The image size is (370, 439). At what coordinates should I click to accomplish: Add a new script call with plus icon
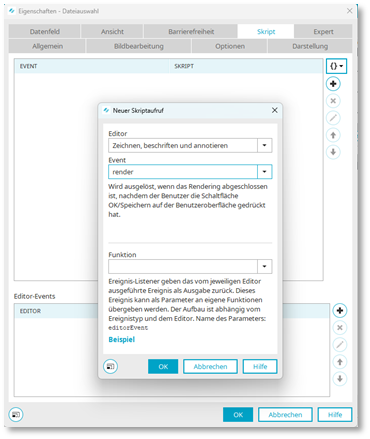tap(333, 84)
